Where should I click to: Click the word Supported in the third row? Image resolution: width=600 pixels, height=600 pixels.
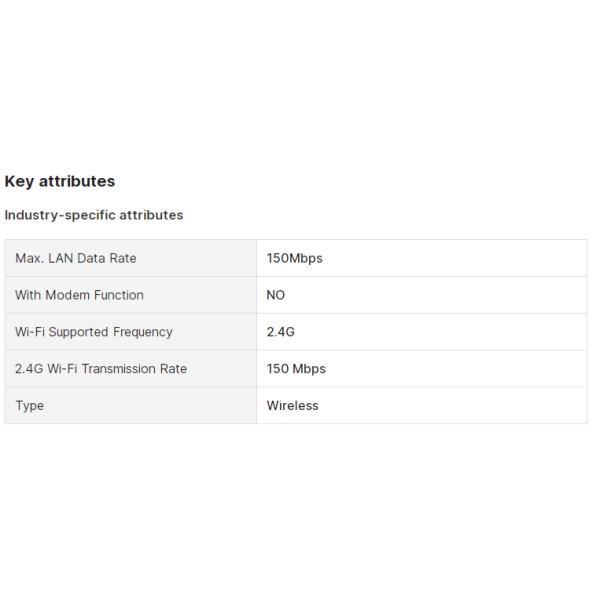pos(78,332)
